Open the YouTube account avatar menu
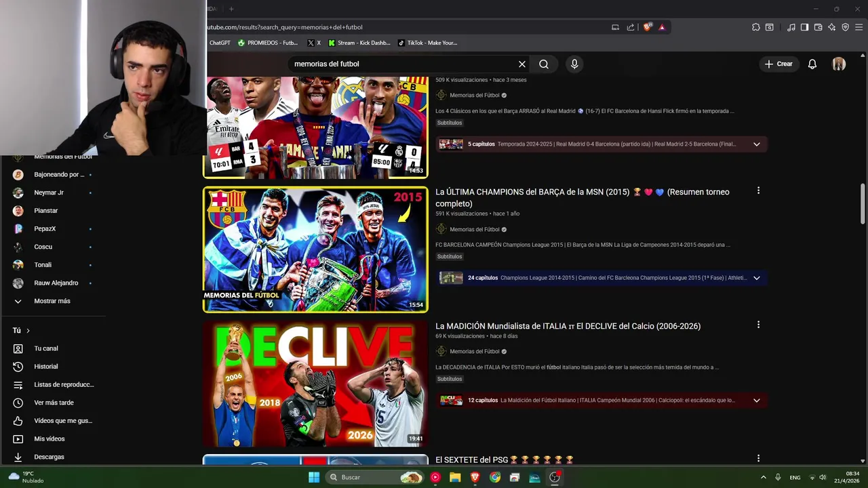 (839, 64)
